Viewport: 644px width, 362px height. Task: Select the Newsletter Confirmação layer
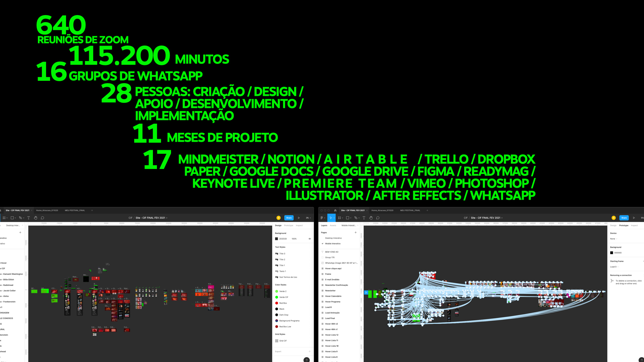(x=336, y=285)
